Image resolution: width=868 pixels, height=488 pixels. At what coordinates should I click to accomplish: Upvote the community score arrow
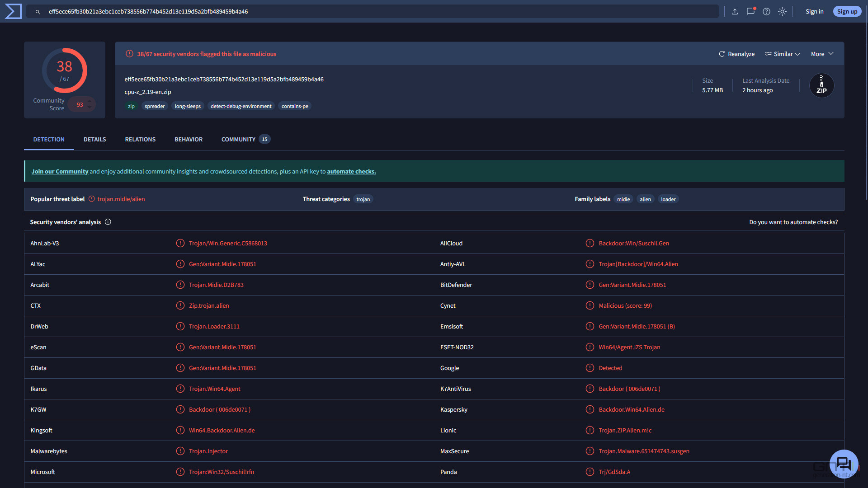point(90,101)
